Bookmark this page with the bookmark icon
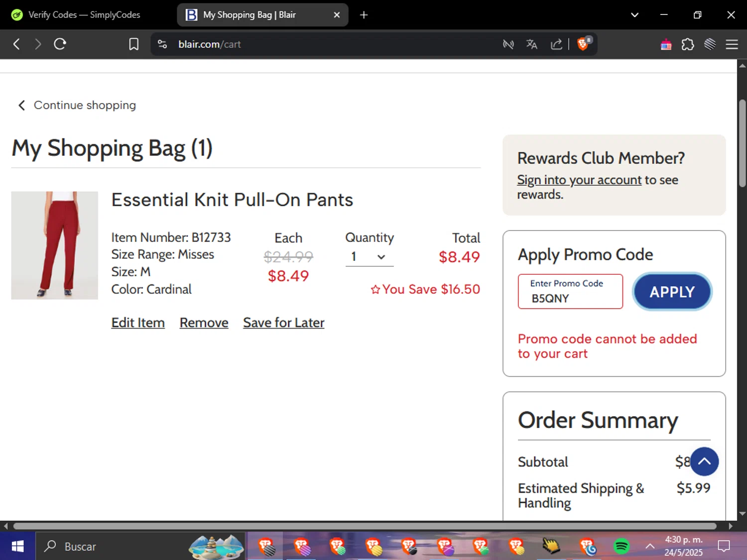 click(133, 44)
